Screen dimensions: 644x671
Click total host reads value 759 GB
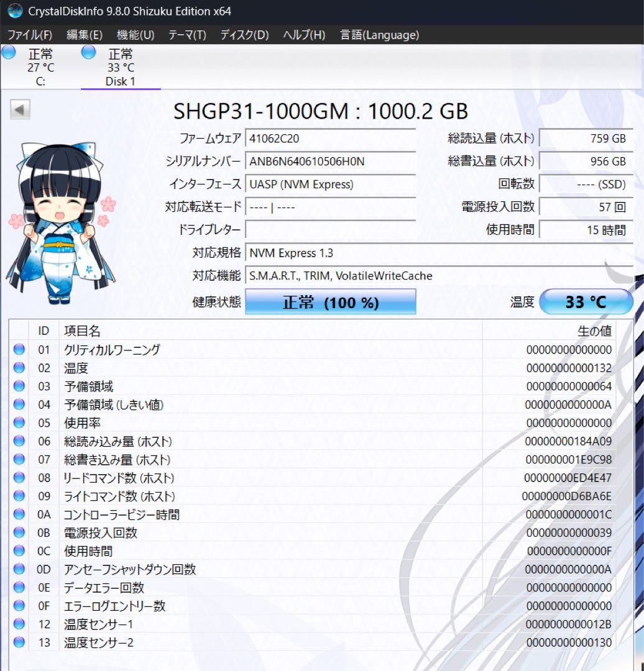(x=586, y=139)
